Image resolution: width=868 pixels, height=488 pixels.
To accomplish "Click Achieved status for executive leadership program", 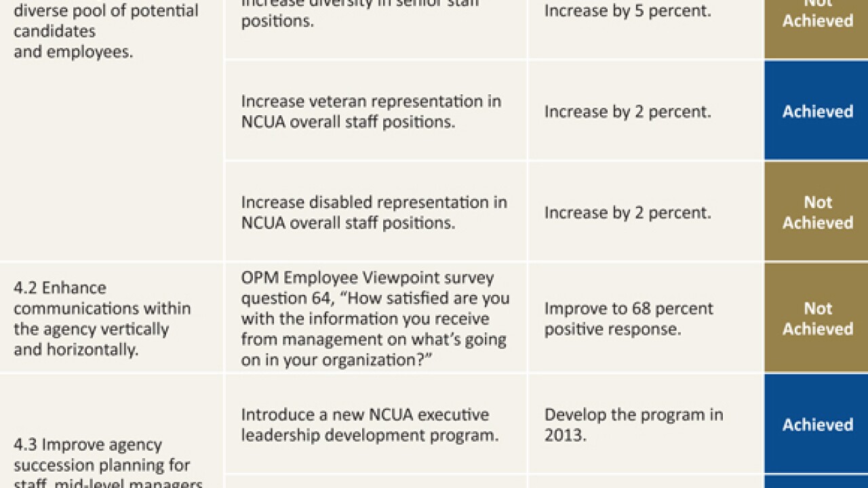I will point(817,424).
